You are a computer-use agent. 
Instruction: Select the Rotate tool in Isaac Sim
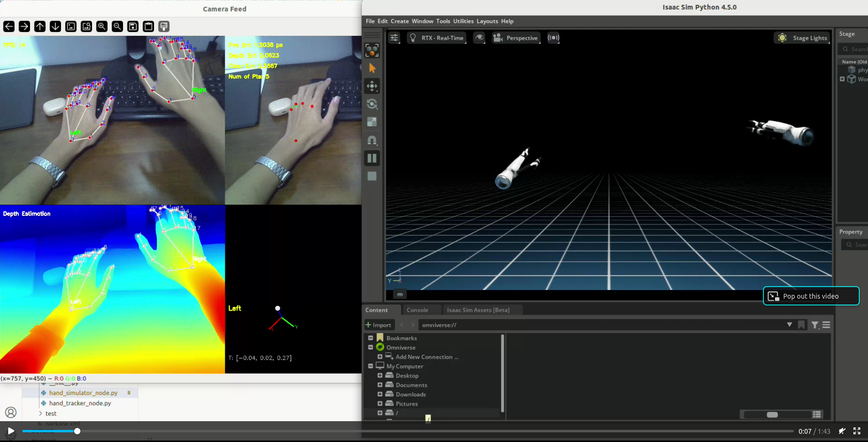pos(372,104)
